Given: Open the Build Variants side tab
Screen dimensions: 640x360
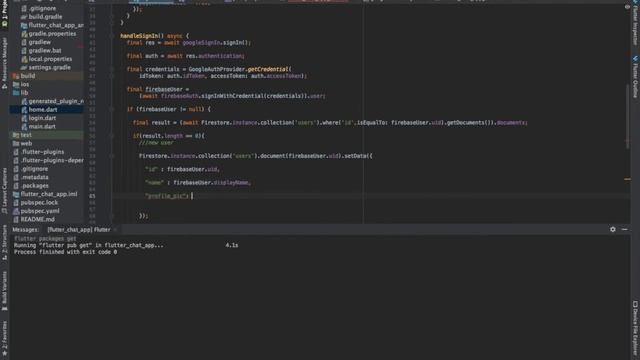Looking at the screenshot, I should (4, 291).
